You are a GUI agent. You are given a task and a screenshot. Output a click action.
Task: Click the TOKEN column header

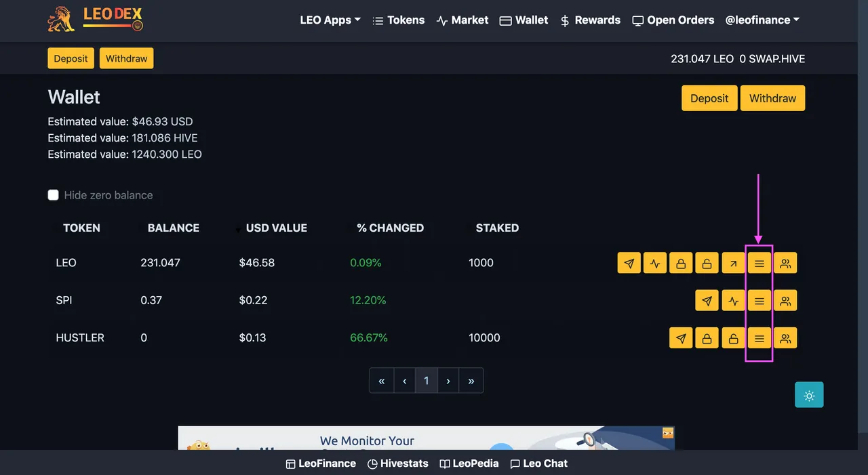[81, 228]
